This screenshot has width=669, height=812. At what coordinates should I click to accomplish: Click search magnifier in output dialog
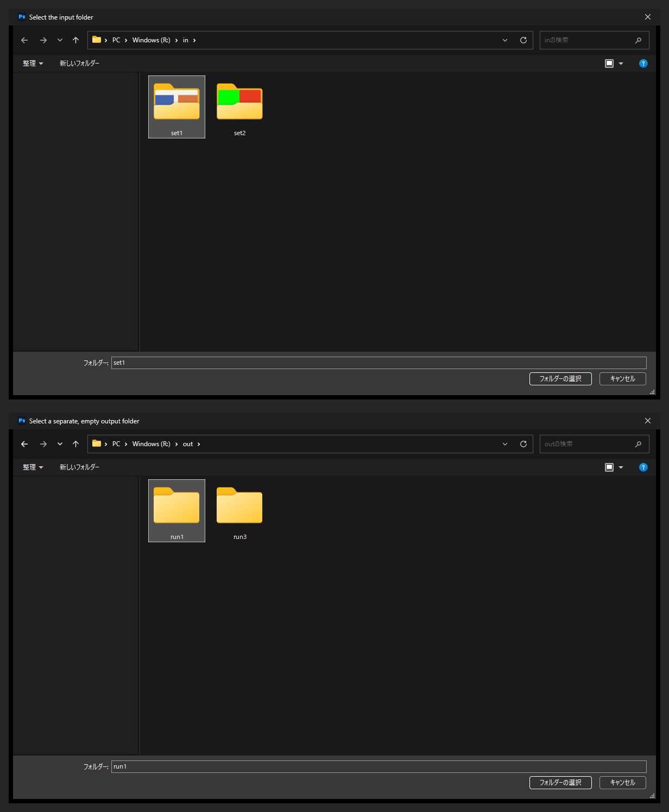coord(639,444)
